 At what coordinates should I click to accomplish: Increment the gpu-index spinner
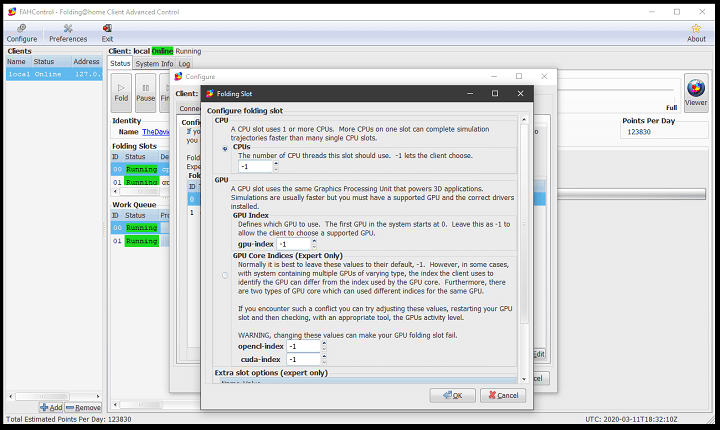pyautogui.click(x=314, y=240)
